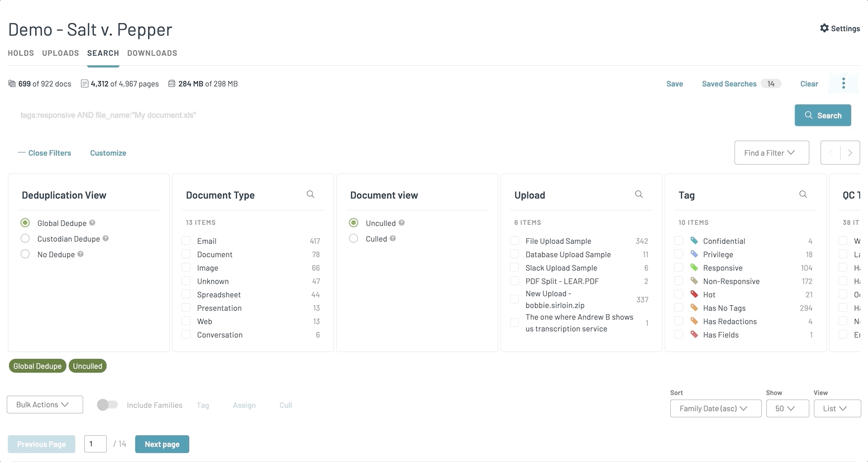Click the Privilege tag icon
868x462 pixels.
[x=694, y=254]
